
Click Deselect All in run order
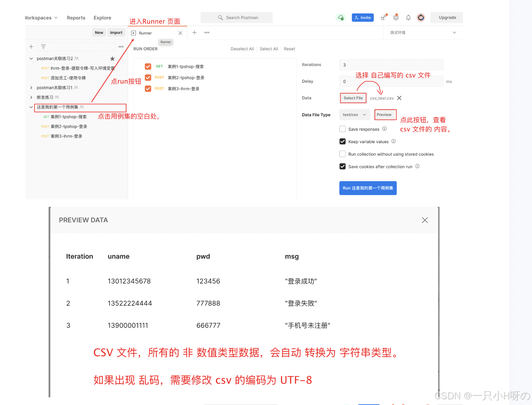(242, 49)
